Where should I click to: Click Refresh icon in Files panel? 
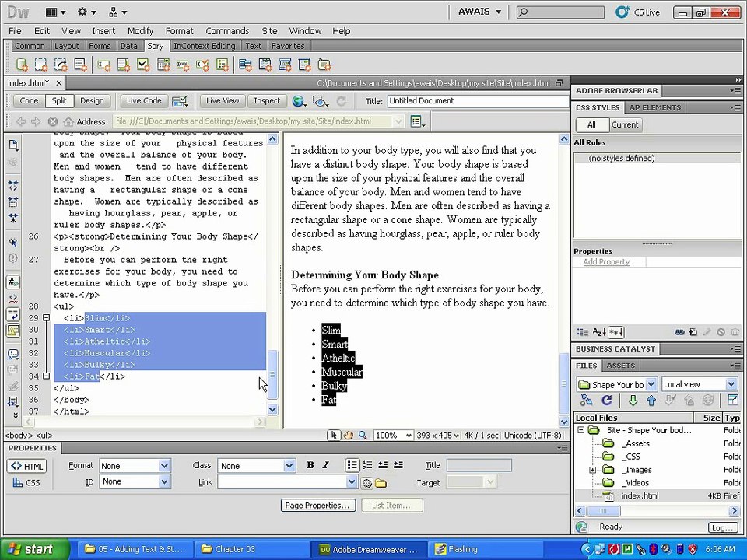tap(606, 401)
